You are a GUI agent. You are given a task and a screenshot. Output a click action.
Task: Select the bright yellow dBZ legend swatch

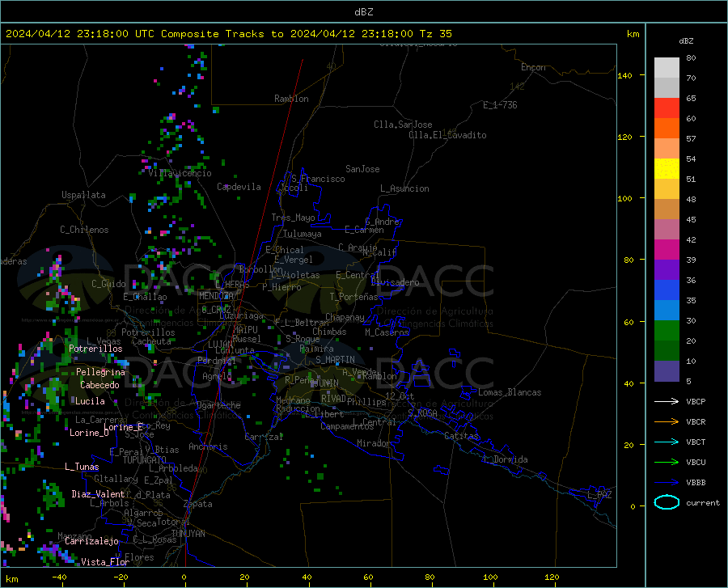click(667, 169)
